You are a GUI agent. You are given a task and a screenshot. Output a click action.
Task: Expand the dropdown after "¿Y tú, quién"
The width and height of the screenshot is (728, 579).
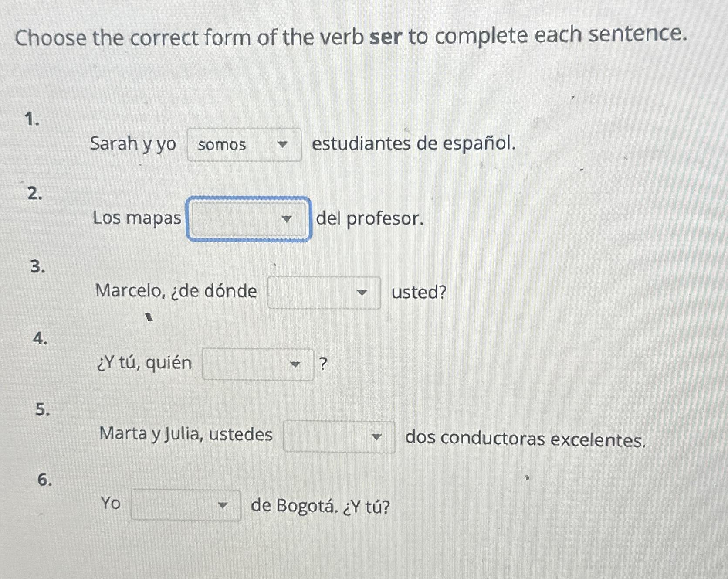(258, 364)
